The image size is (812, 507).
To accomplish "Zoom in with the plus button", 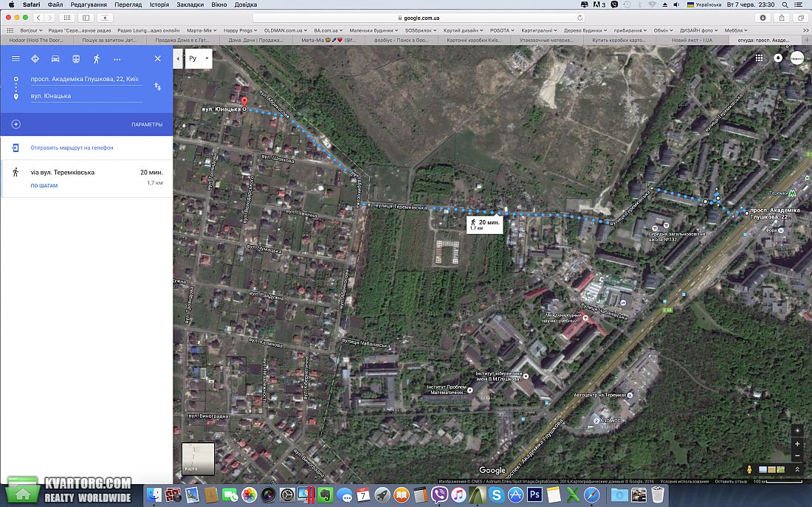I will 797,444.
